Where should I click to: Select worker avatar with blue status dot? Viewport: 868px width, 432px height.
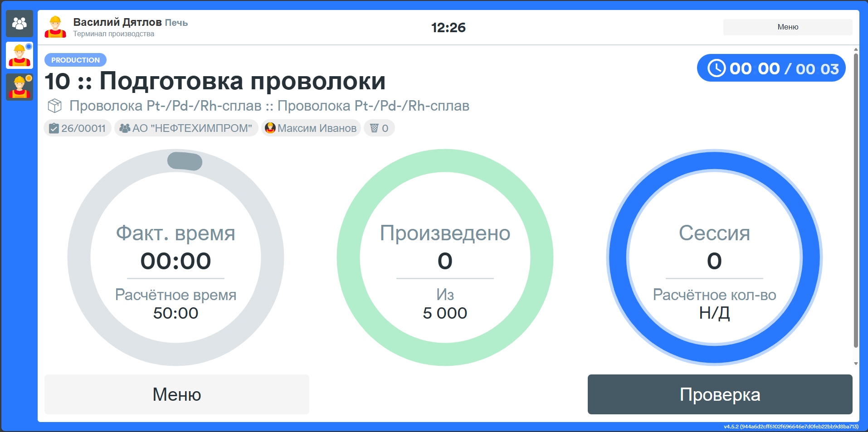pyautogui.click(x=20, y=55)
